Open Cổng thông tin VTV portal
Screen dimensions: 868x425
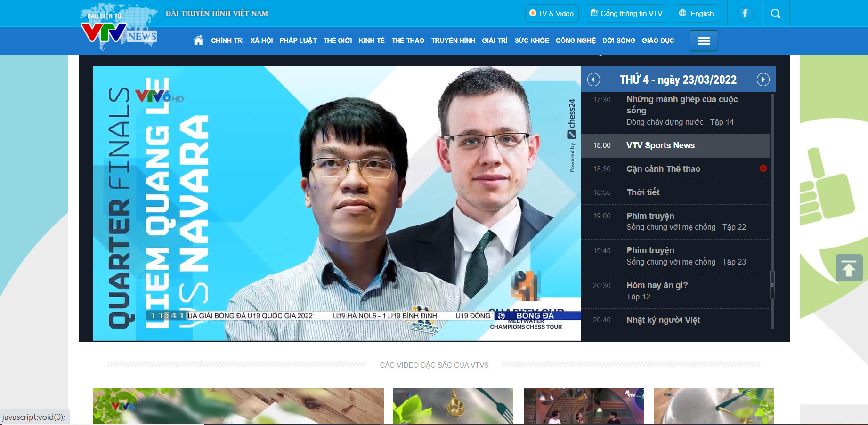[x=627, y=14]
